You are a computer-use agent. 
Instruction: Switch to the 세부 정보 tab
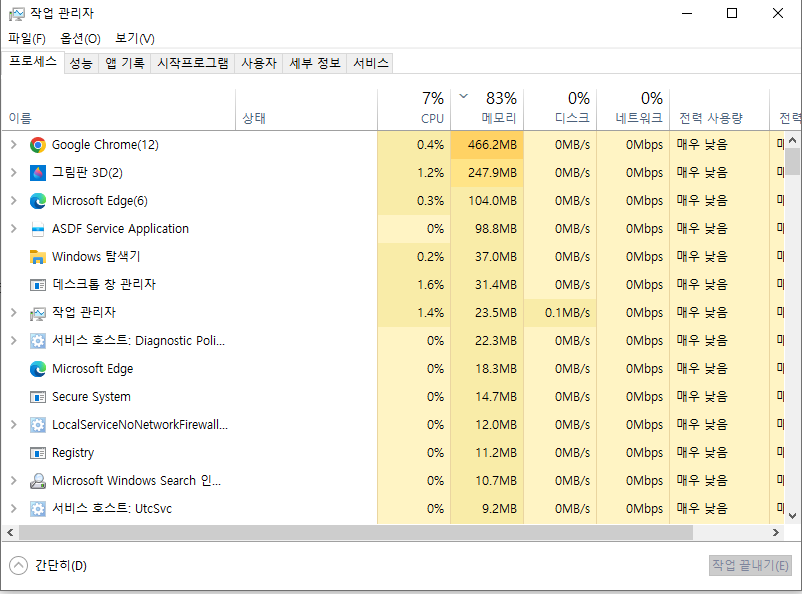315,63
